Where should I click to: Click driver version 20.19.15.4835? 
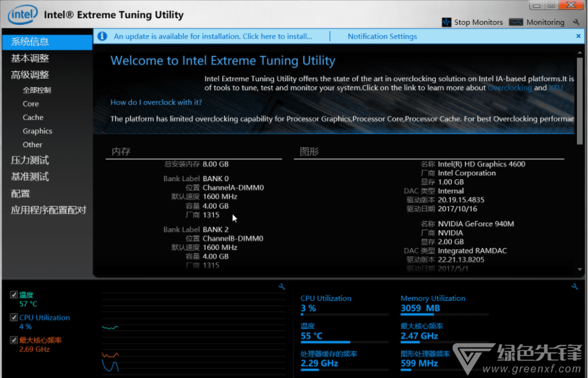pos(461,199)
